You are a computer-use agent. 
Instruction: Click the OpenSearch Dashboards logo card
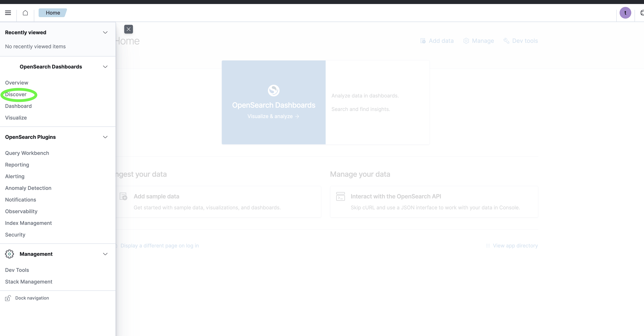274,102
